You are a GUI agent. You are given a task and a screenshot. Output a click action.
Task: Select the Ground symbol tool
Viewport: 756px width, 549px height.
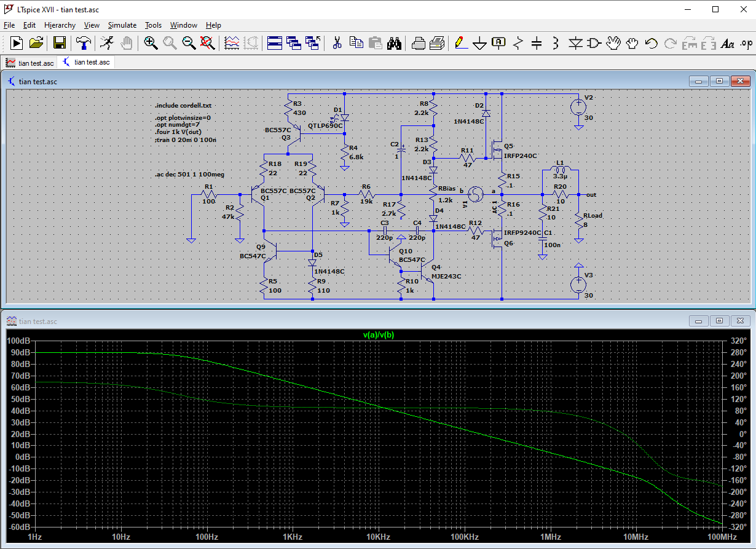click(479, 43)
